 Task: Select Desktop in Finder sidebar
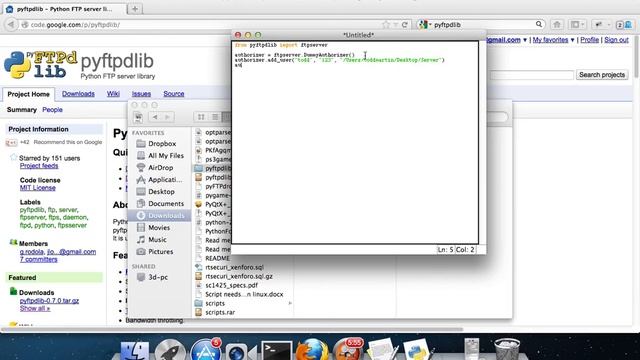(161, 191)
